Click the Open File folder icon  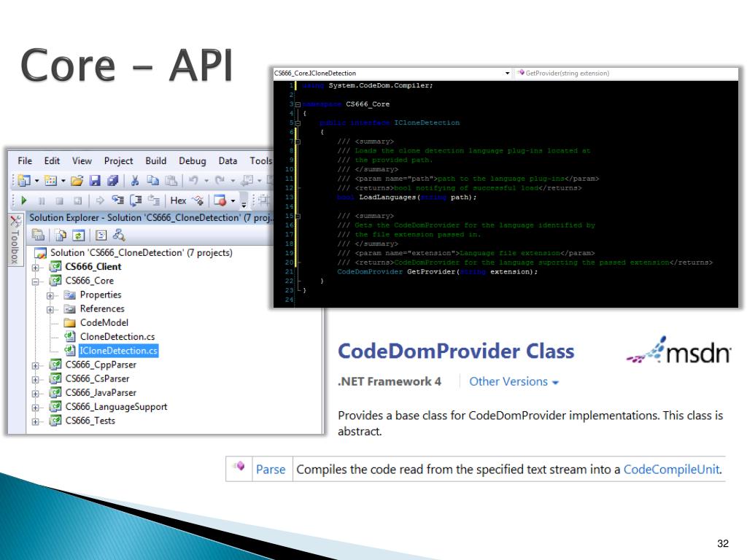pos(77,180)
